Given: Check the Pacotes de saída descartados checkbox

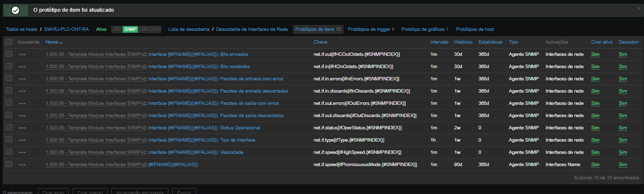Looking at the screenshot, I should tap(9, 115).
